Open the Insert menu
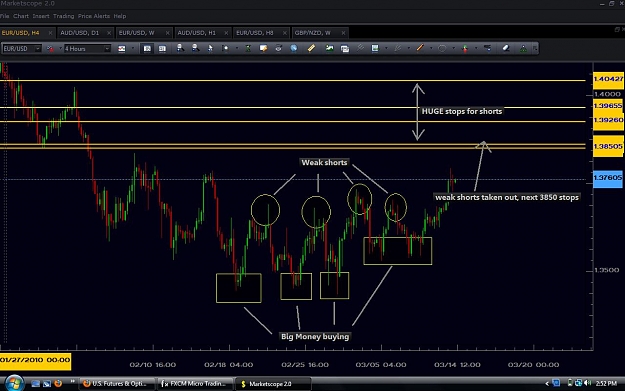The image size is (625, 391). 41,16
